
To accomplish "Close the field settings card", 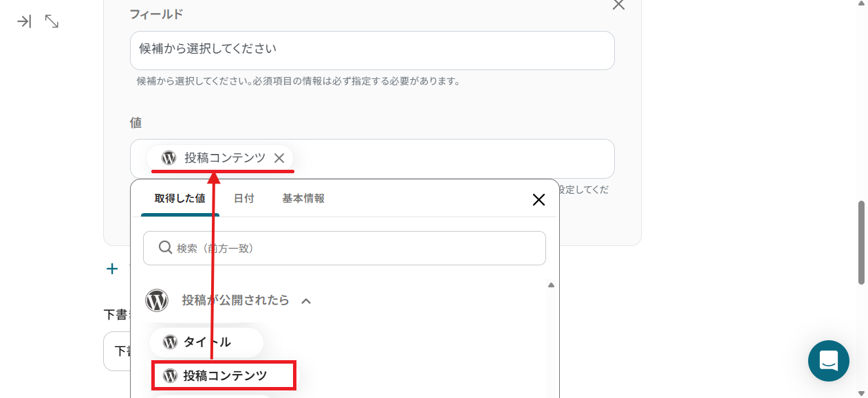I will (x=618, y=5).
